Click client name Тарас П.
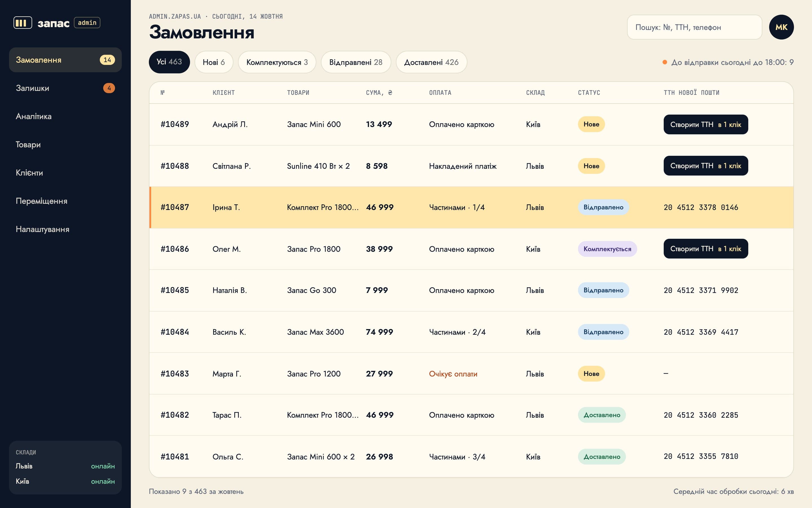 (x=227, y=415)
